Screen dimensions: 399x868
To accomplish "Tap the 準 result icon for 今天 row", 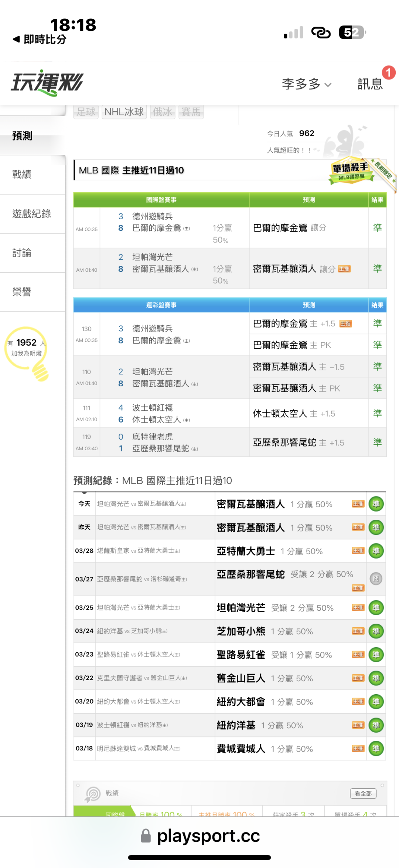I will [x=376, y=504].
